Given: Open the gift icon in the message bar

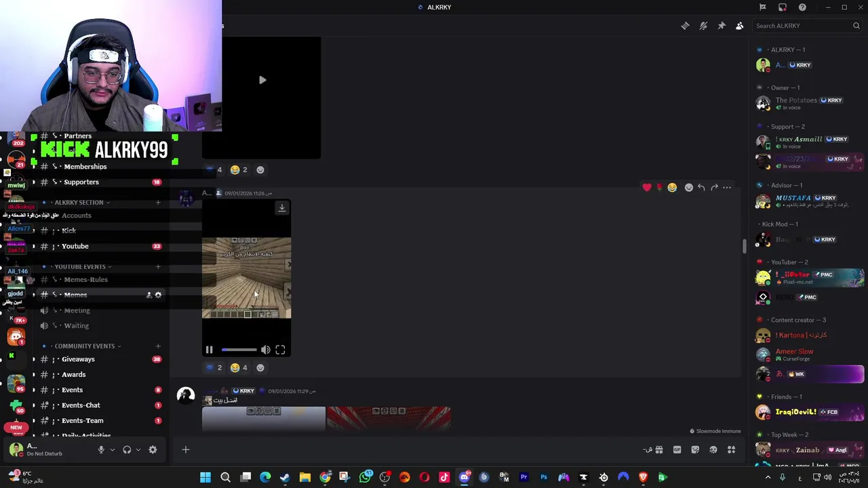Looking at the screenshot, I should [658, 449].
